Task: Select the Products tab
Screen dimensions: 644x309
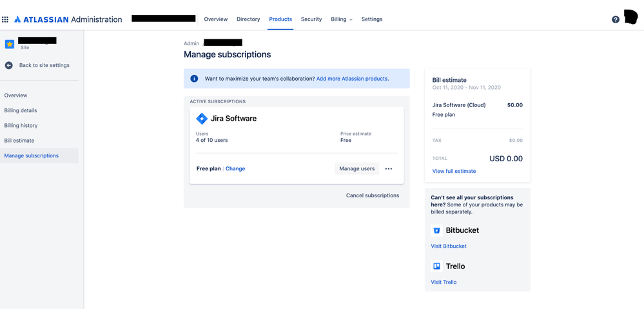Action: click(x=280, y=19)
